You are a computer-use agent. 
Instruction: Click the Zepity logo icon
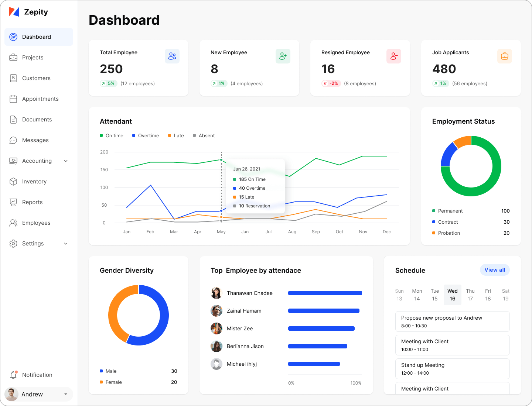14,12
